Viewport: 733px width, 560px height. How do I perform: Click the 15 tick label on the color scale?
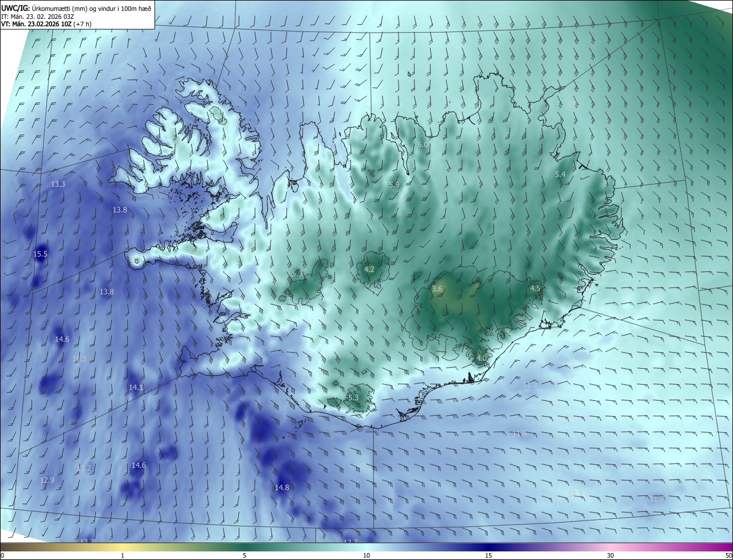click(x=488, y=556)
